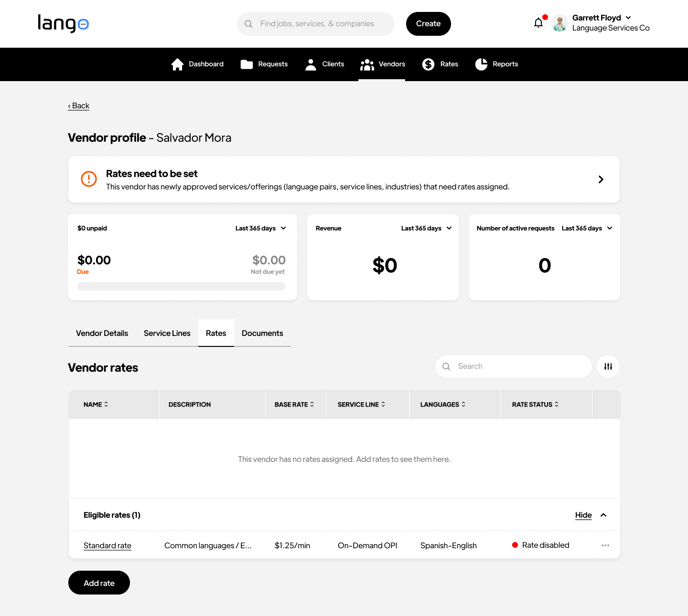Open Standard rate row options menu
Screen dimensions: 688x616
pos(605,546)
